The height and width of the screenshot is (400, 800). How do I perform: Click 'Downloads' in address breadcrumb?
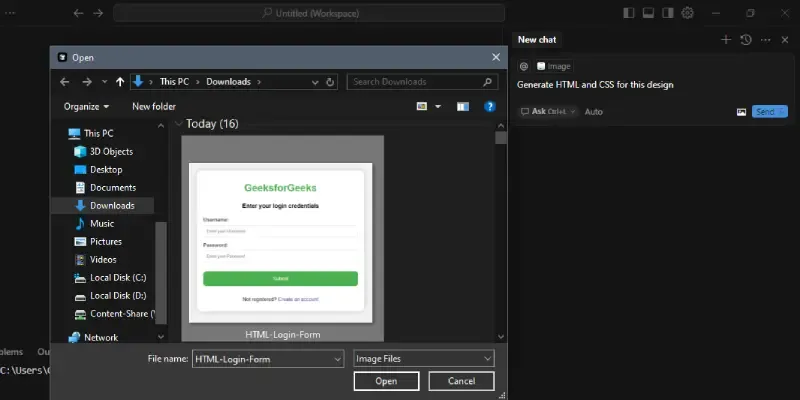pos(228,82)
